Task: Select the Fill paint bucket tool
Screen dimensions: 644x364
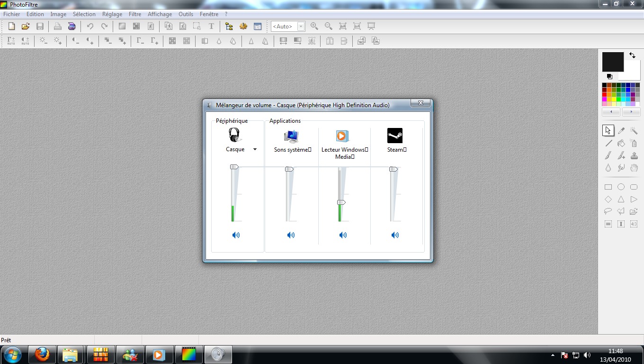Action: 621,143
